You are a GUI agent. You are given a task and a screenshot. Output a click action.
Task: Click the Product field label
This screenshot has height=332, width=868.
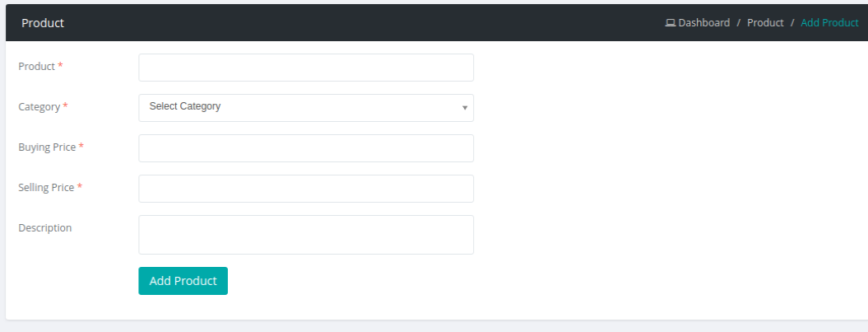[37, 66]
